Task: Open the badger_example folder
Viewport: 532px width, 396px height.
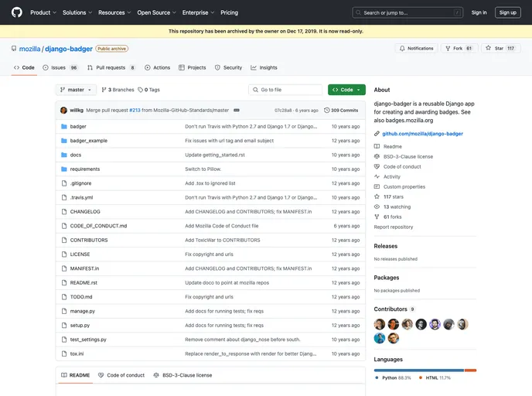Action: [x=89, y=141]
